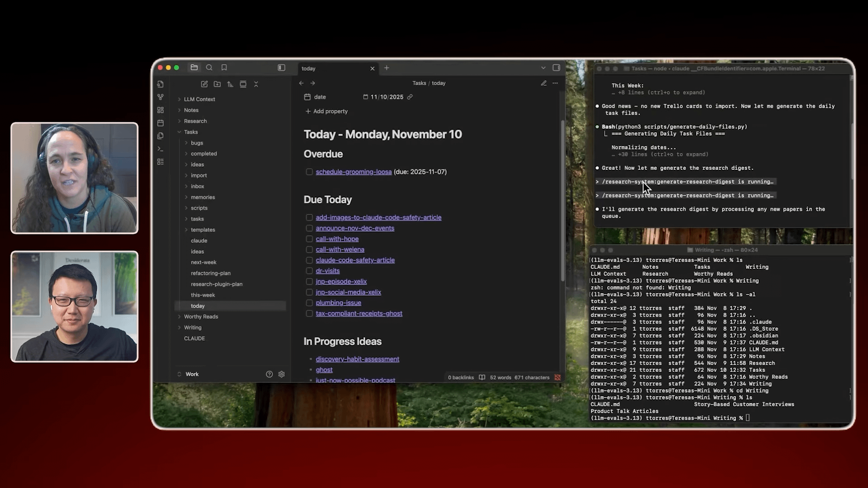Click the date field showing 11/10/2025
Image resolution: width=868 pixels, height=488 pixels.
387,97
